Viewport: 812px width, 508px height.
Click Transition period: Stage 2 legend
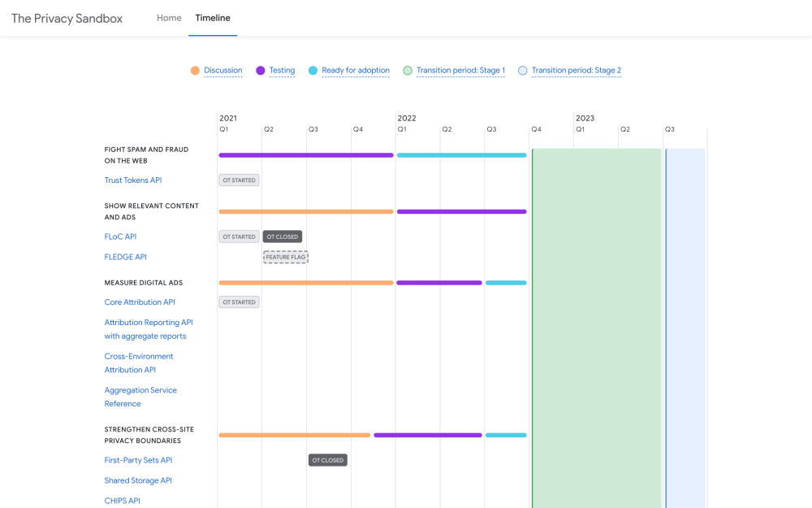[576, 71]
